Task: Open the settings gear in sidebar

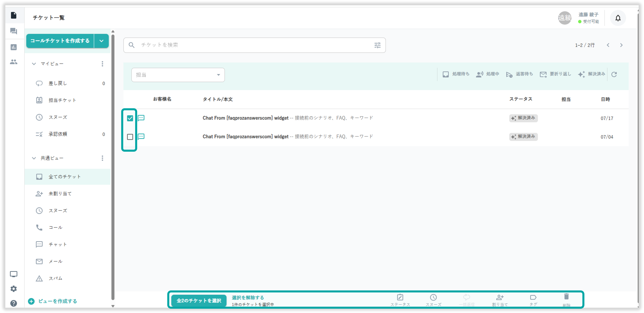Action: [x=14, y=289]
